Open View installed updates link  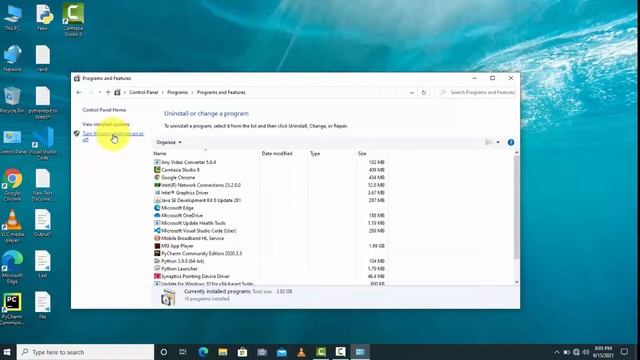pos(106,124)
